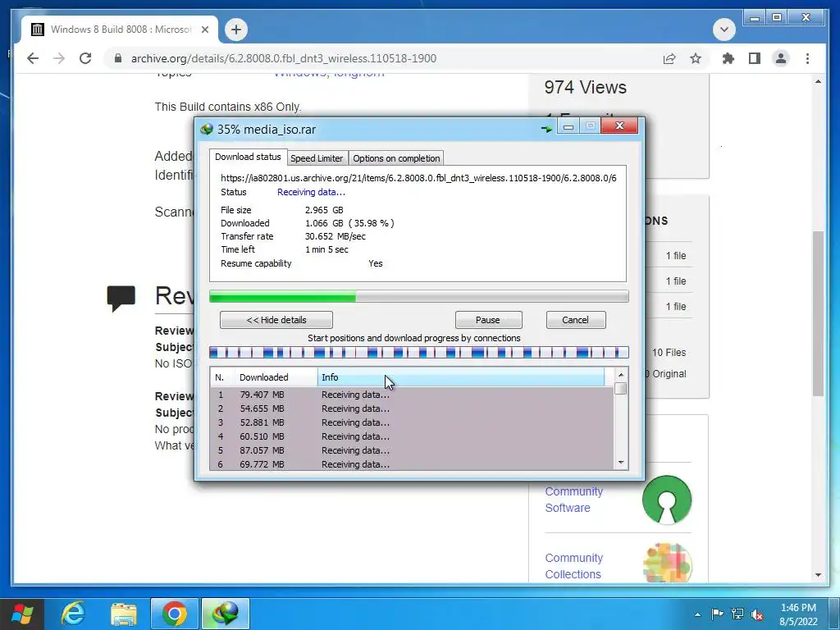840x630 pixels.
Task: Click Chrome's forward arrow button
Action: pyautogui.click(x=59, y=58)
